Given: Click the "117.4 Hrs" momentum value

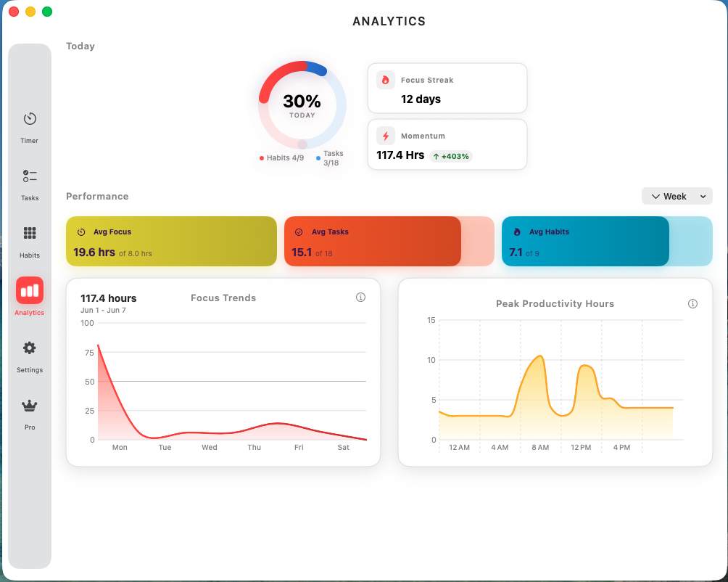Looking at the screenshot, I should click(x=400, y=155).
